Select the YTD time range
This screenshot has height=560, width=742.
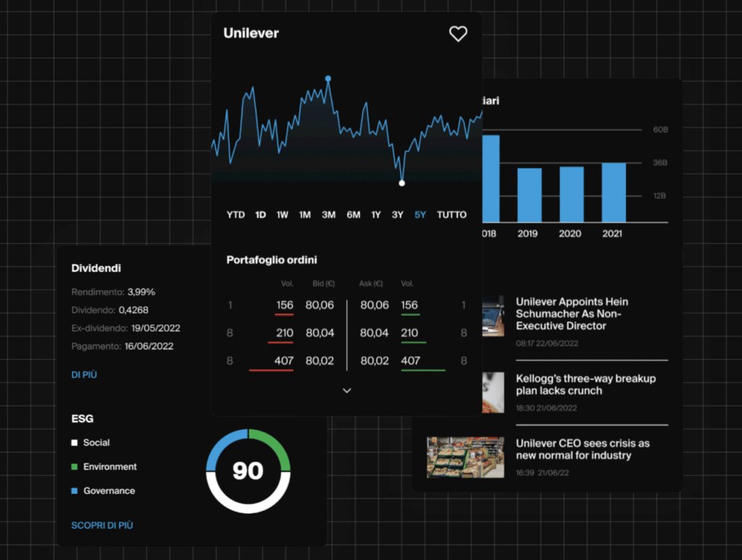(235, 214)
